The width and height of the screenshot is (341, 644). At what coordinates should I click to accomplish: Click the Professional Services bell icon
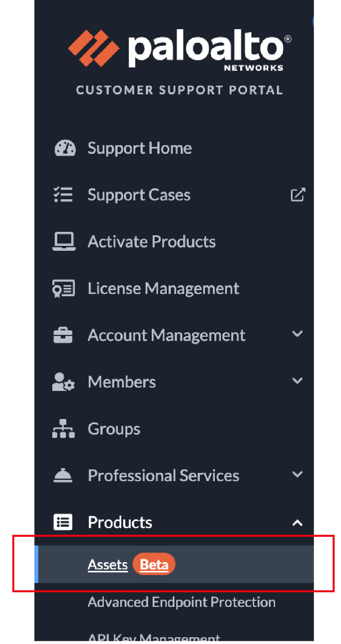pos(63,475)
